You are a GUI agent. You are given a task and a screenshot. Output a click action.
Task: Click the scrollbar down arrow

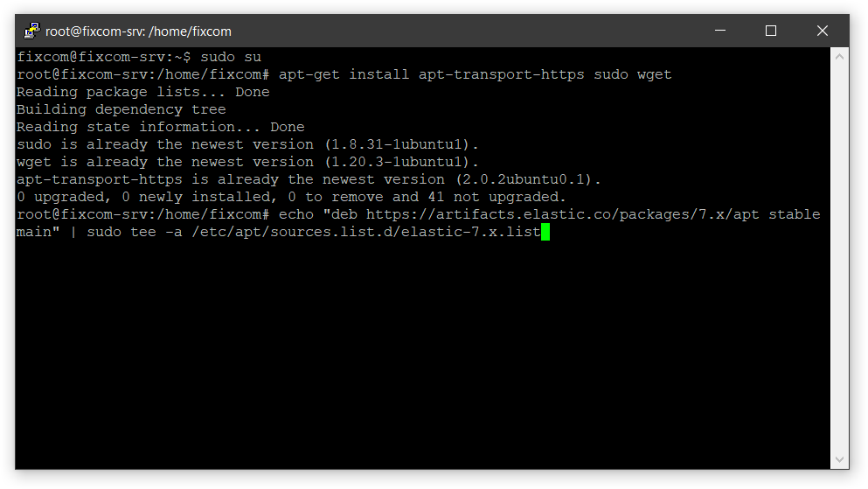839,459
